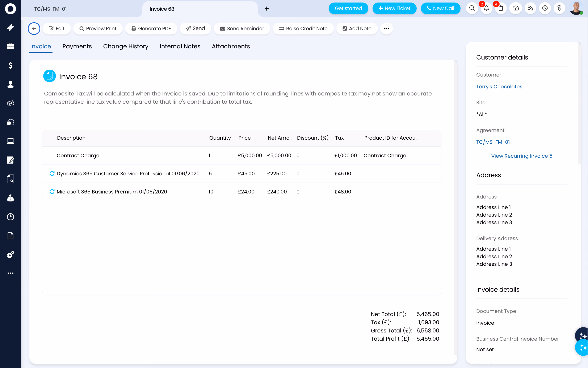
Task: Open the document search icon in sidebar
Action: click(x=10, y=179)
